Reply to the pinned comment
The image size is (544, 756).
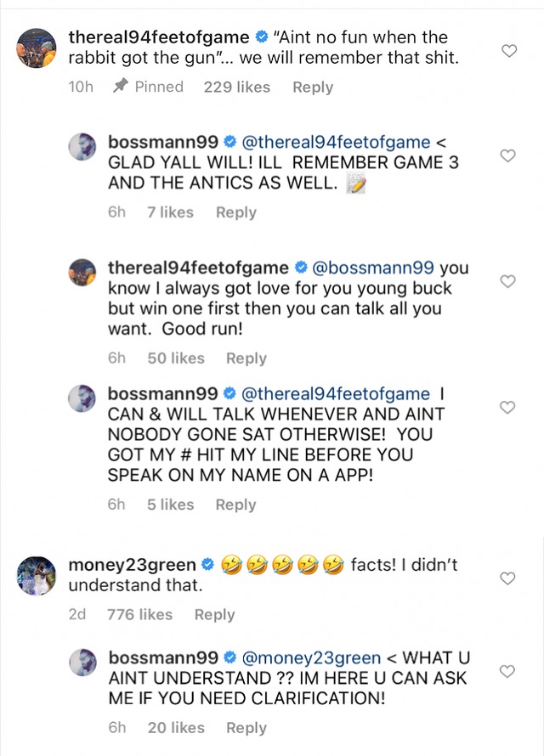pyautogui.click(x=313, y=87)
